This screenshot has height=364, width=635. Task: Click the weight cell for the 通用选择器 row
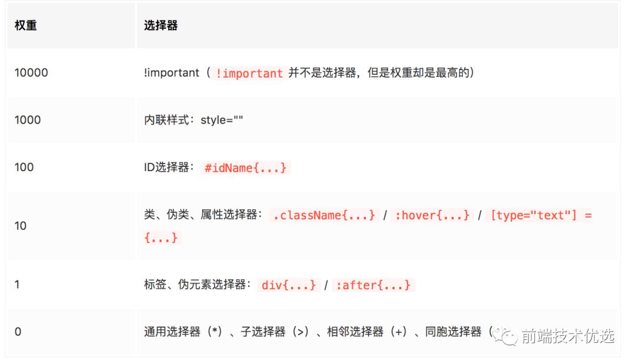tap(18, 332)
